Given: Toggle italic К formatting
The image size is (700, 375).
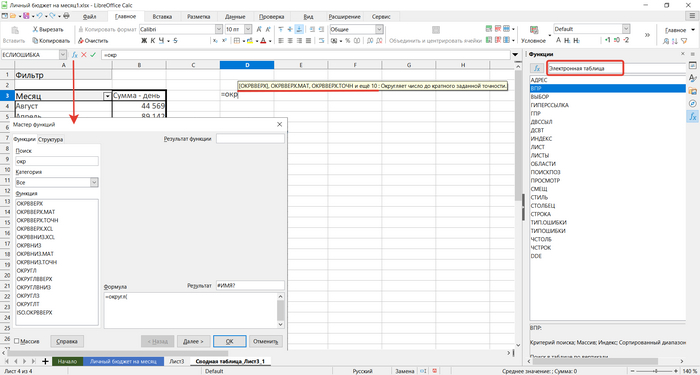Looking at the screenshot, I should click(152, 41).
